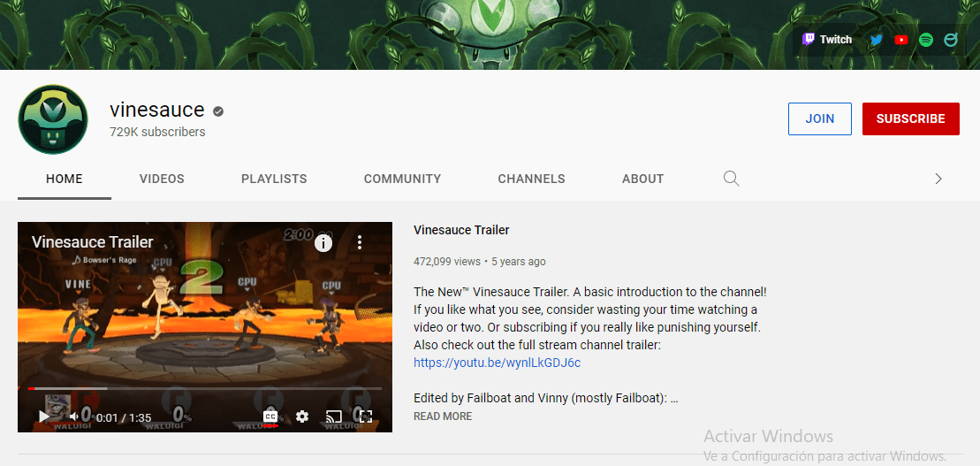Click the verified checkmark badge beside vinesauce

(x=218, y=111)
